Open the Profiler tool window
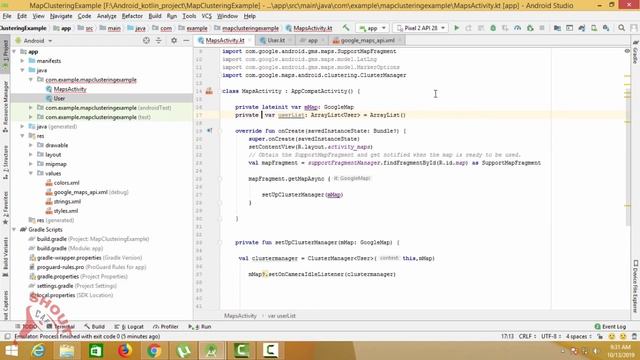The image size is (640, 360). 166,327
